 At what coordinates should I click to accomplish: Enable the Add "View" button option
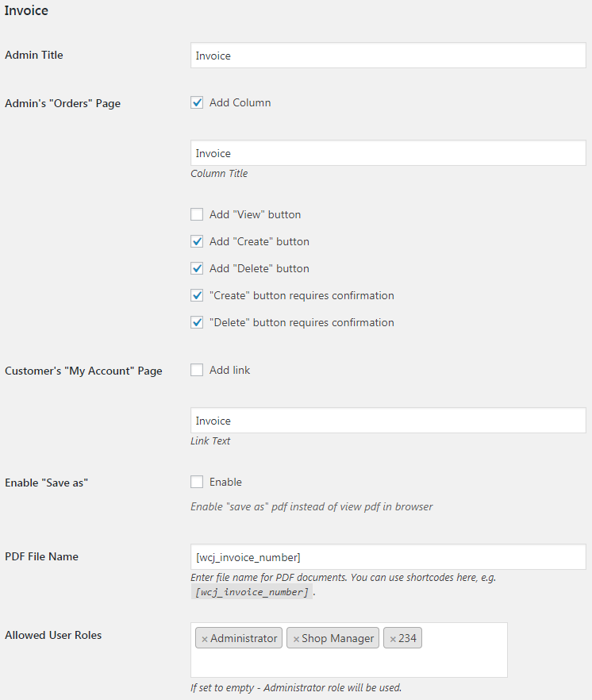197,214
